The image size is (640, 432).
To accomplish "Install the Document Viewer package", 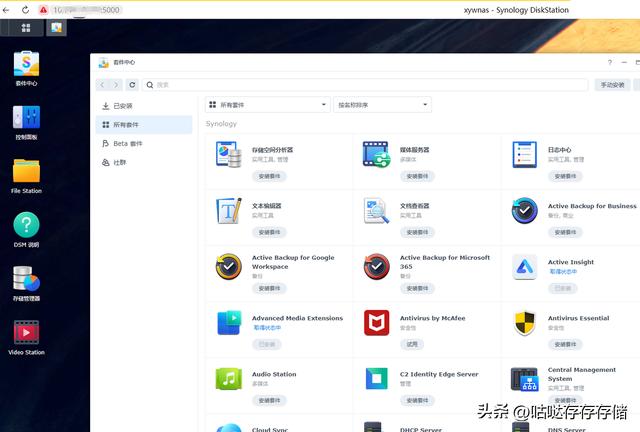I will click(x=417, y=232).
